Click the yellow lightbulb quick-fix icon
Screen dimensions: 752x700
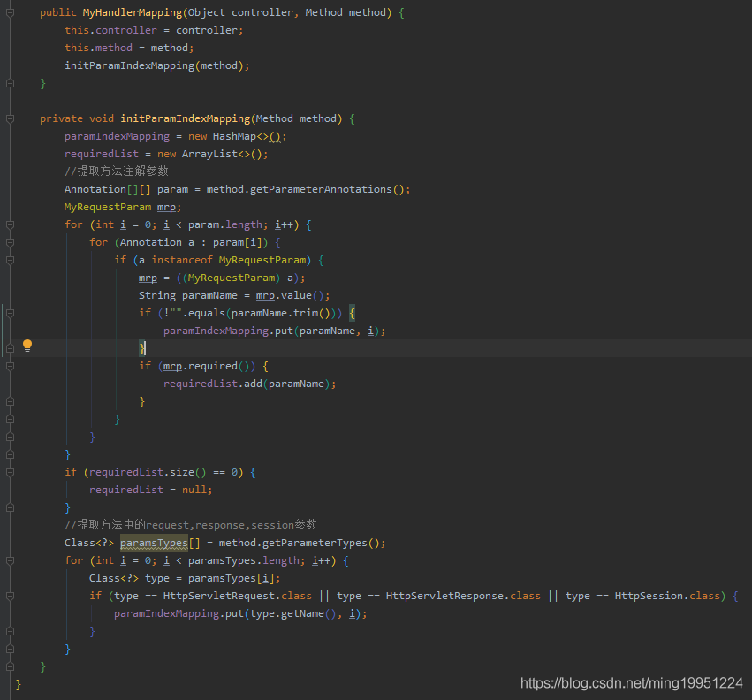click(27, 346)
